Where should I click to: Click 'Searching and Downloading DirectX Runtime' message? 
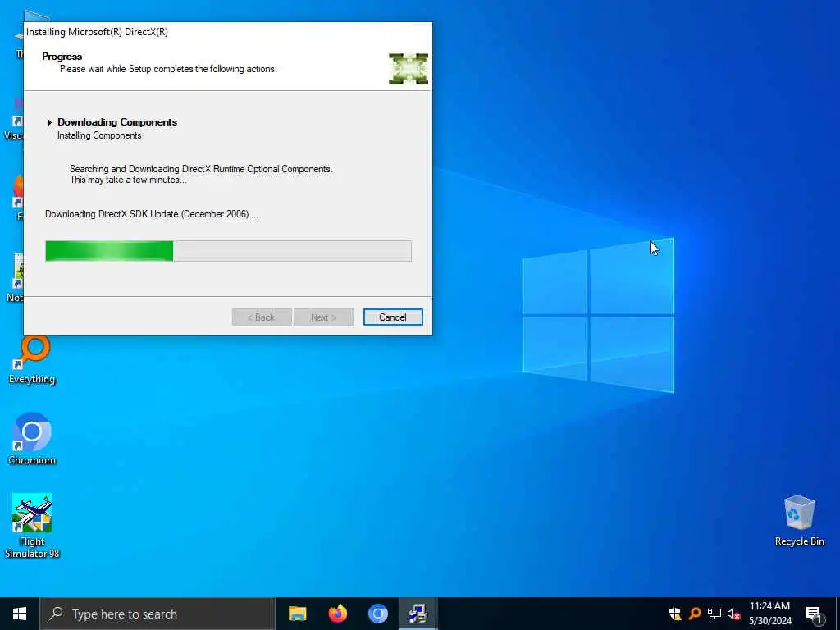point(201,169)
